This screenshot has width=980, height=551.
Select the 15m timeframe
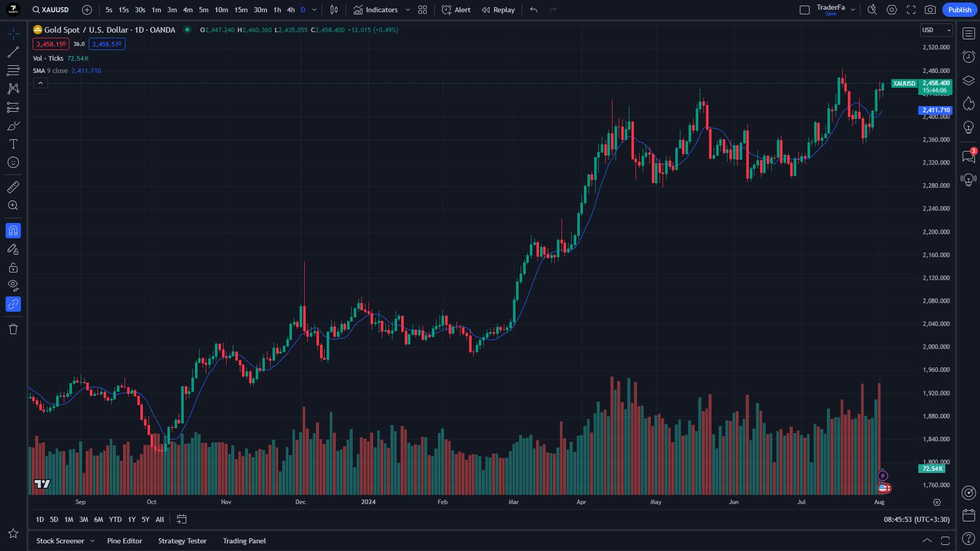pos(241,10)
